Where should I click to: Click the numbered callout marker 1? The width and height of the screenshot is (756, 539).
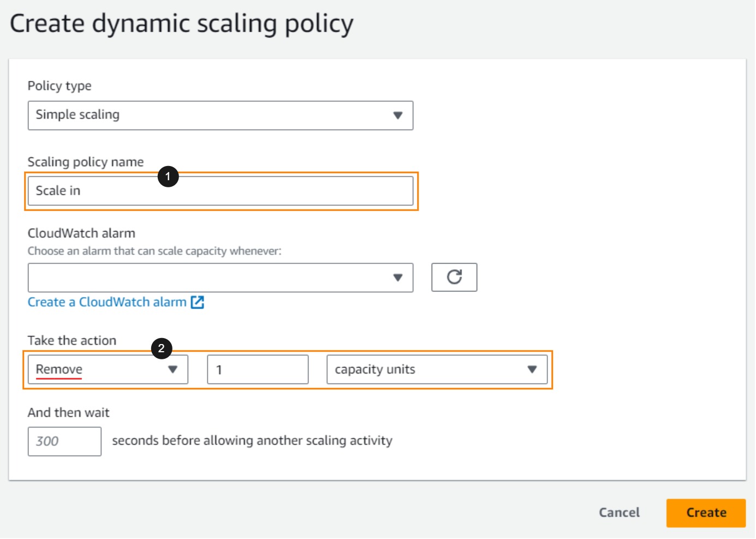point(168,176)
